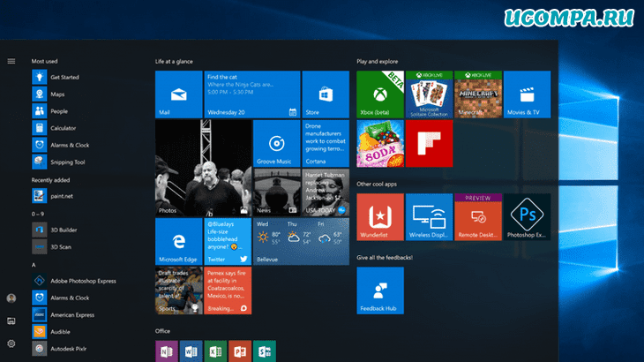Launch the Wunderlist tile
This screenshot has width=644, height=362.
click(x=379, y=217)
